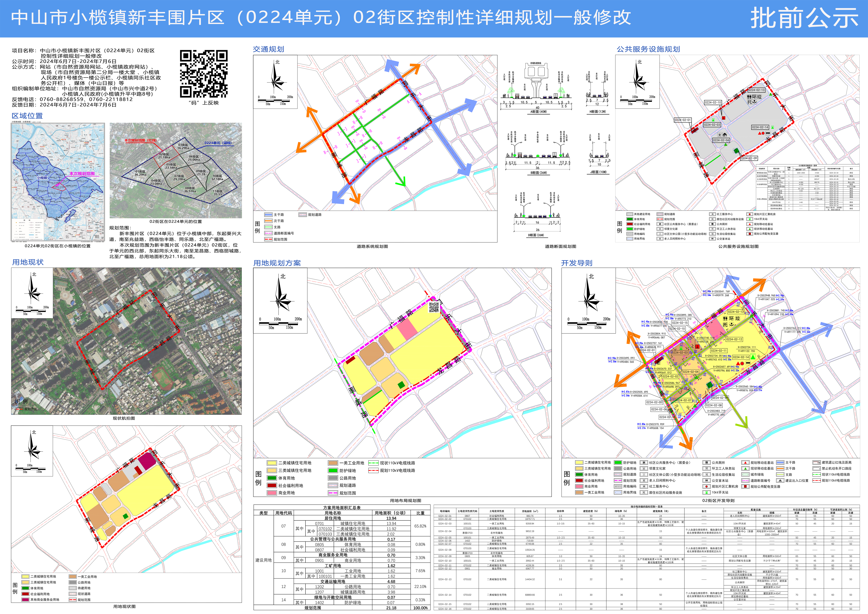
Task: Click the 0224-02-13 parcel label on the 公共服务设施规划 map
Action: (756, 90)
